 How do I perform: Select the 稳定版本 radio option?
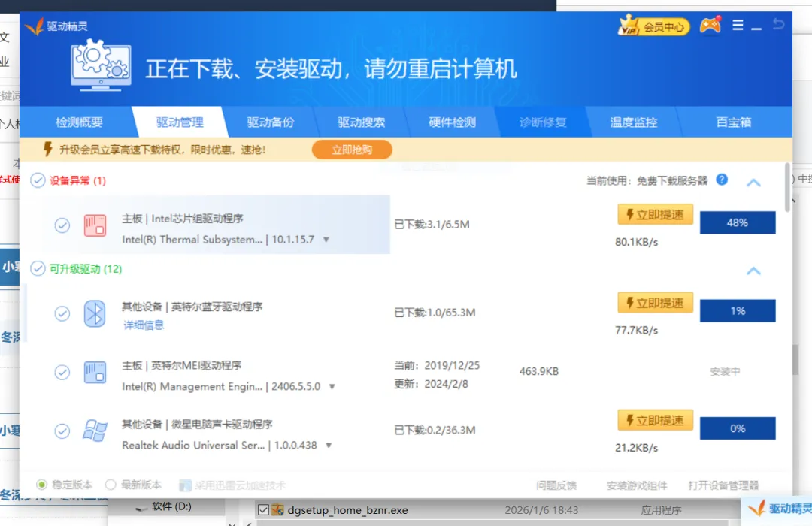[41, 485]
